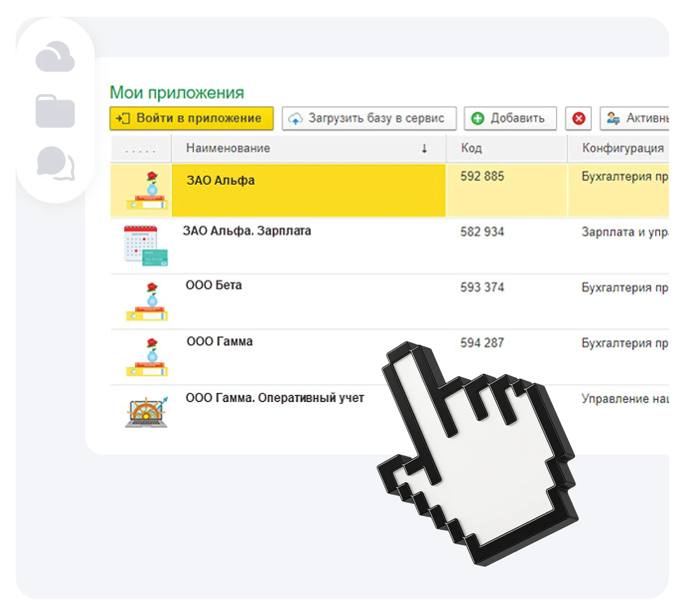Click the cloud icon in sidebar
The height and width of the screenshot is (616, 687).
55,57
